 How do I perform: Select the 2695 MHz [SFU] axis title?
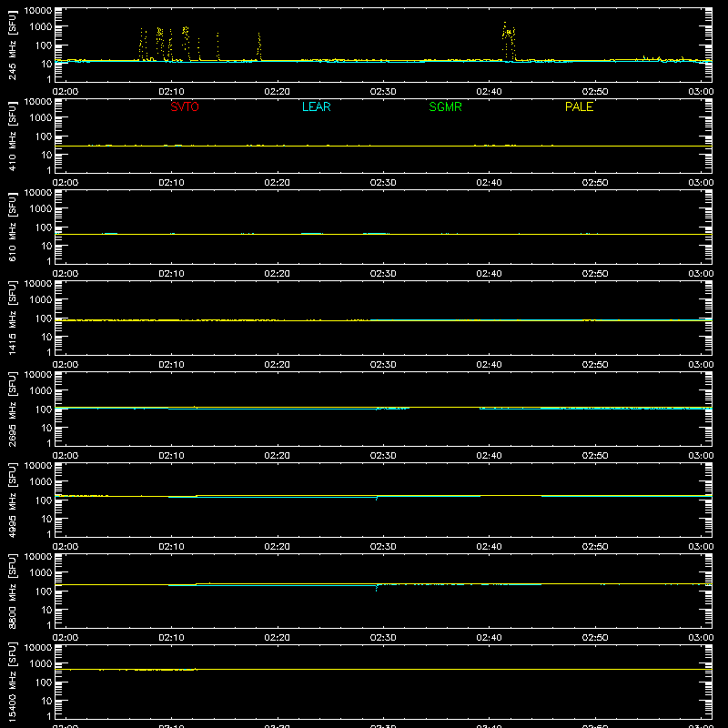12,409
